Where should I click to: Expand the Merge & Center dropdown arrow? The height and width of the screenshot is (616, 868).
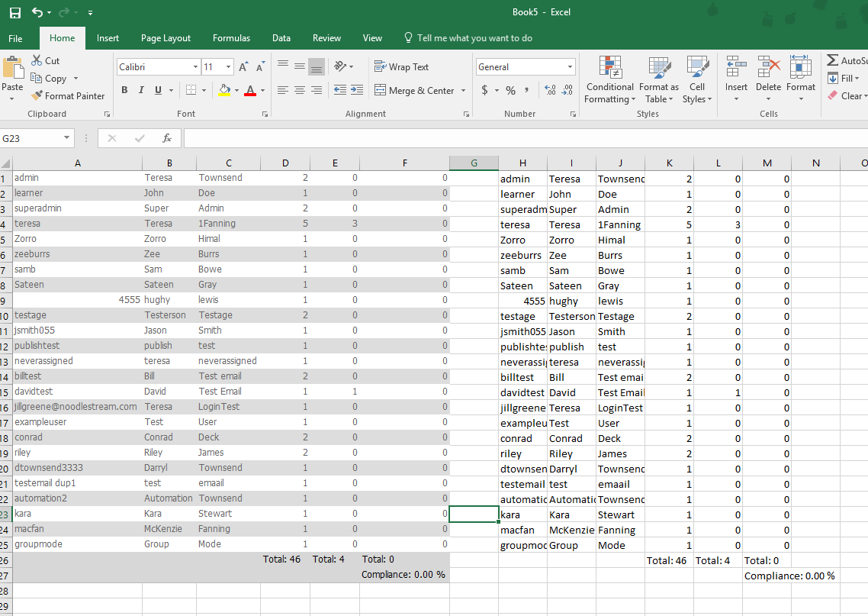pos(463,90)
